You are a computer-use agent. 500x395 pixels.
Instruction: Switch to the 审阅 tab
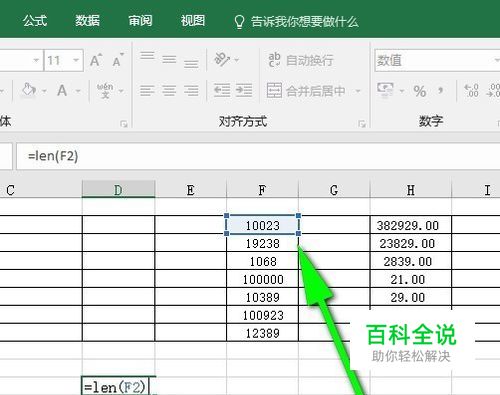point(140,21)
